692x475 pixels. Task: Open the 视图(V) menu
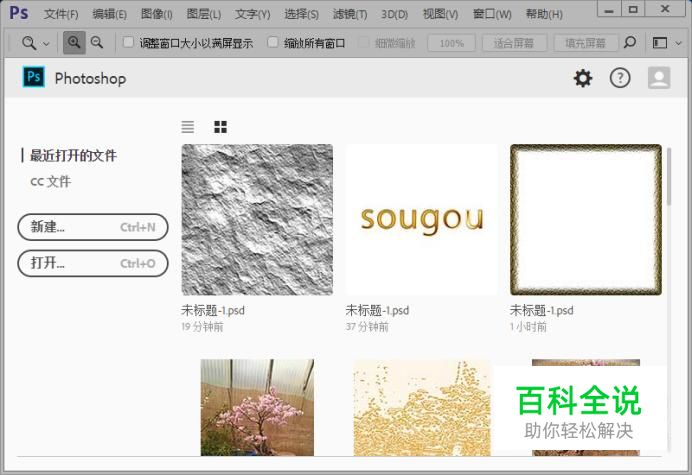pyautogui.click(x=440, y=14)
